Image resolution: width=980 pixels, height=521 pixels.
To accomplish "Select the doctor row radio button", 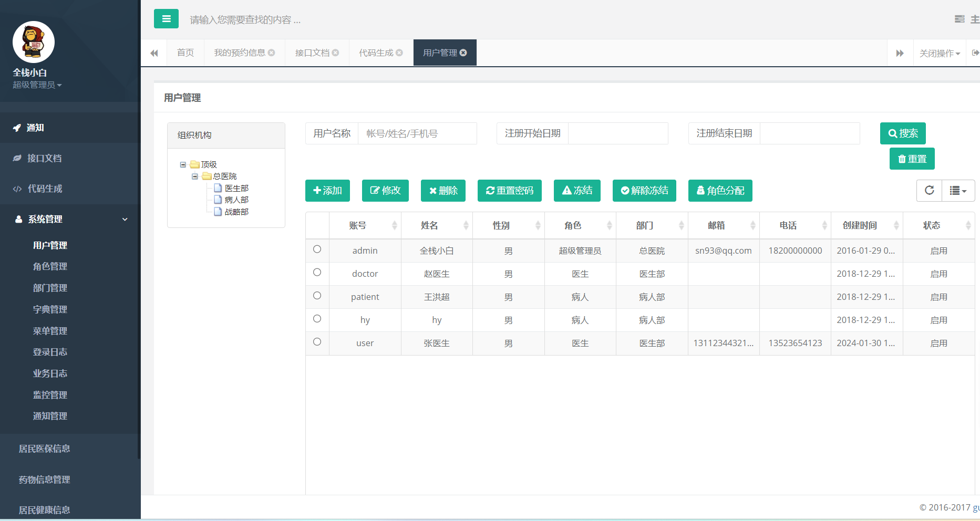I will tap(317, 273).
